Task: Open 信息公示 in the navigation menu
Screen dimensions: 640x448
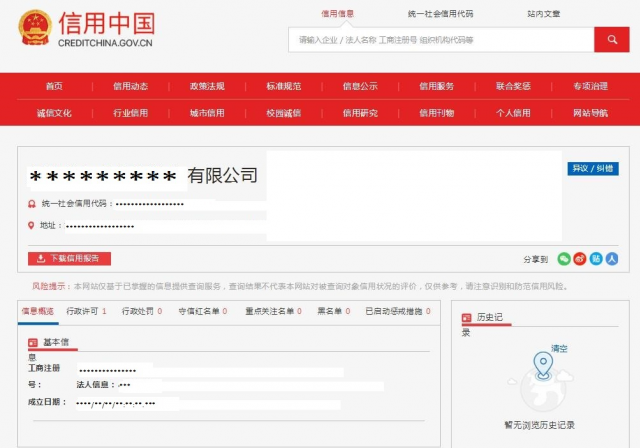Action: (x=360, y=86)
